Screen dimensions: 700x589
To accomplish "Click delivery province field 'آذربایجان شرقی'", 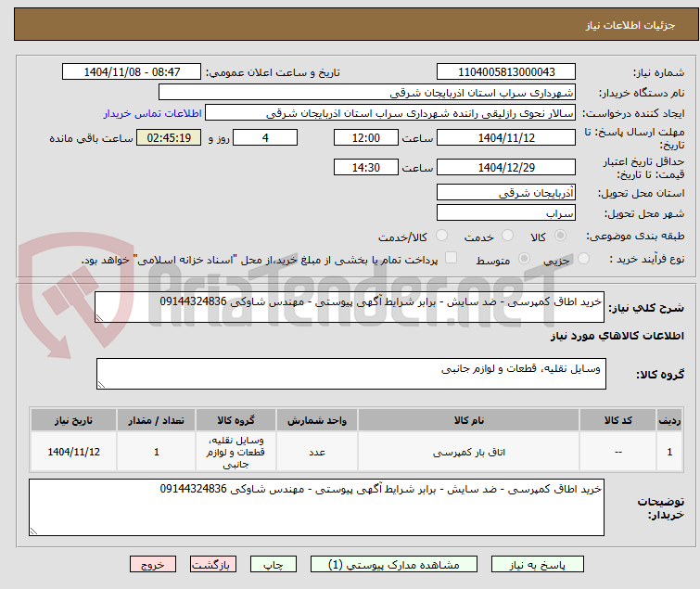I will (x=506, y=192).
